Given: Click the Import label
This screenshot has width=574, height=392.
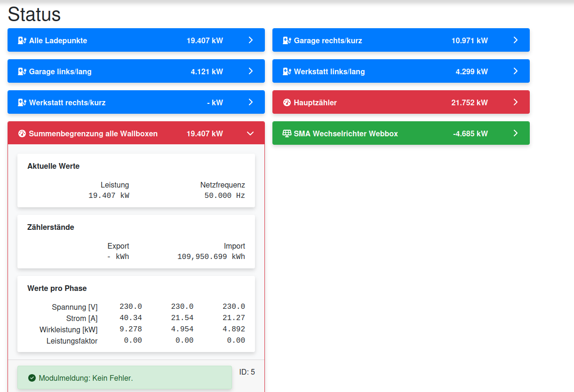Looking at the screenshot, I should (x=234, y=246).
